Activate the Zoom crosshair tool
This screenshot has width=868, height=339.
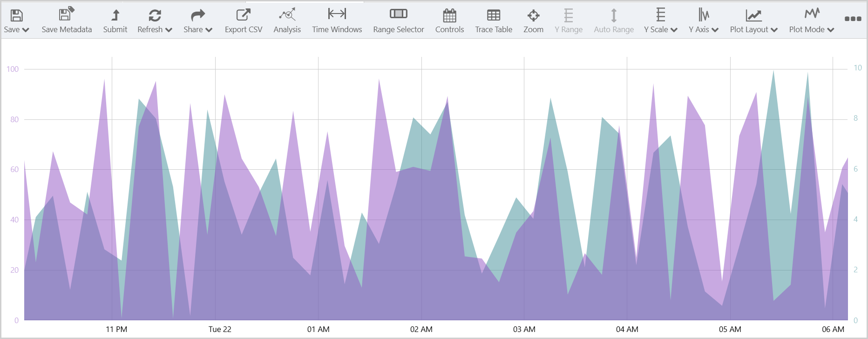533,15
